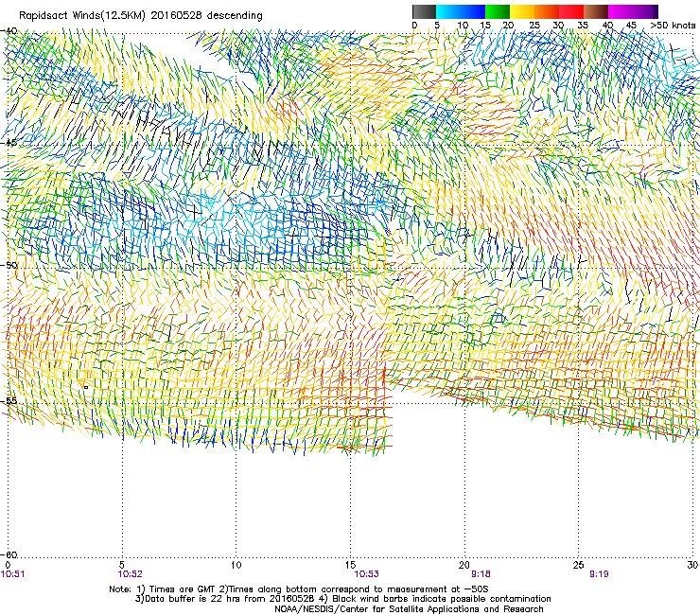The image size is (700, 615).
Task: Click the note line starting '3)Data buffer is 22 hrs'
Action: tap(342, 599)
